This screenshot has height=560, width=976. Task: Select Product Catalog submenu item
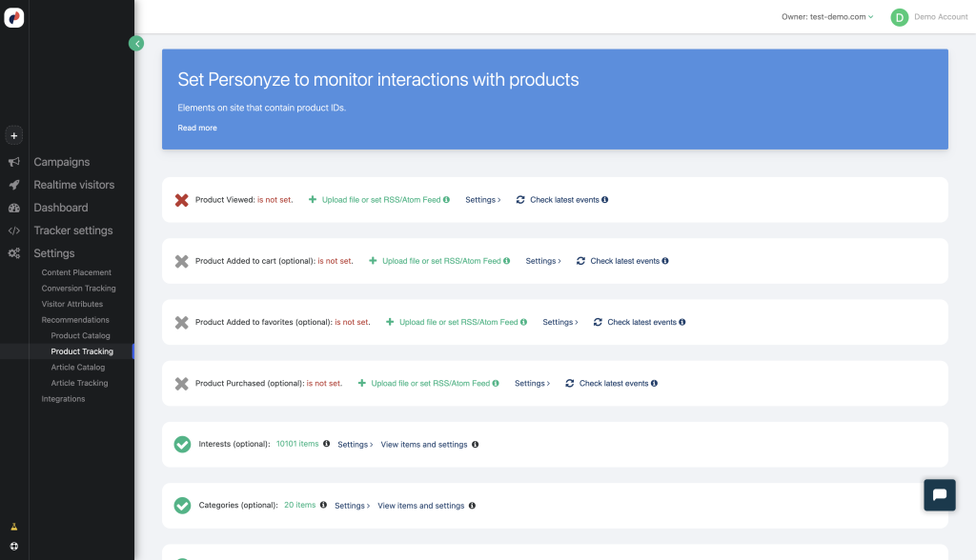(x=80, y=335)
